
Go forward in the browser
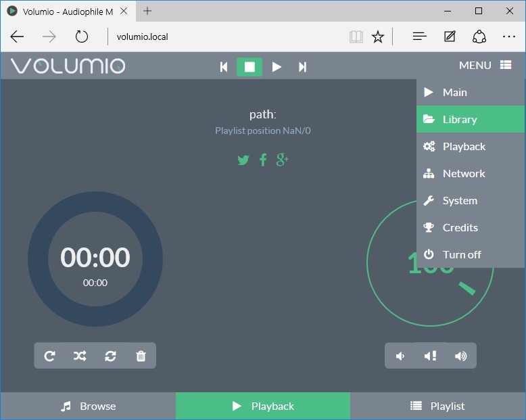point(49,37)
